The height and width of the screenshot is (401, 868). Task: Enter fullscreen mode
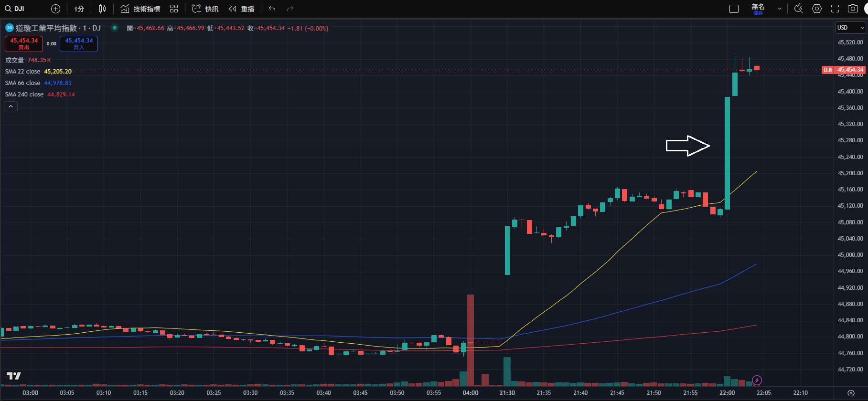[x=835, y=9]
